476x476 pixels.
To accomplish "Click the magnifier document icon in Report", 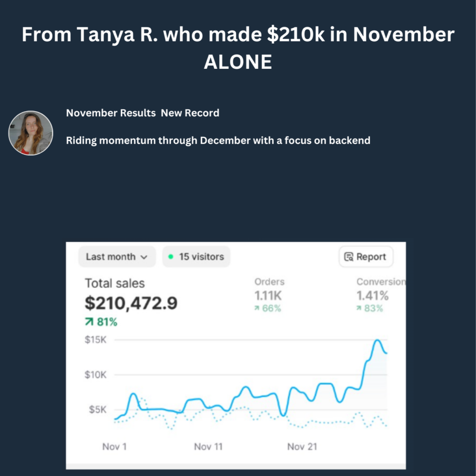I will (349, 257).
